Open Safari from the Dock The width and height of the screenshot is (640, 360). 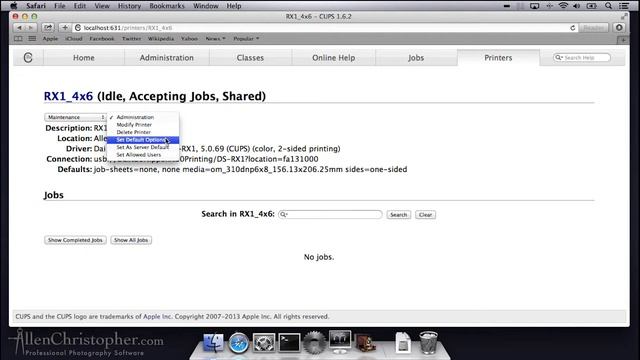tap(239, 342)
